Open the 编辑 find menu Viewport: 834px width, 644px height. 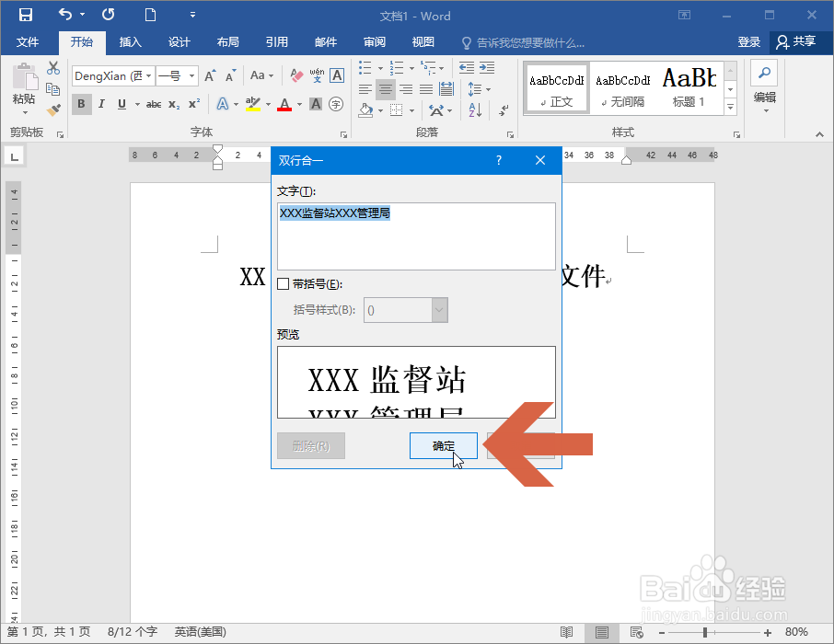click(764, 87)
